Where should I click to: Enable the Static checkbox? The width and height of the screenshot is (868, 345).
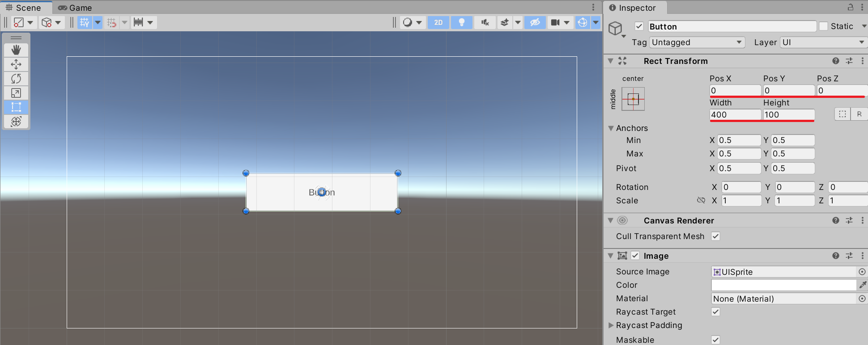[x=824, y=26]
